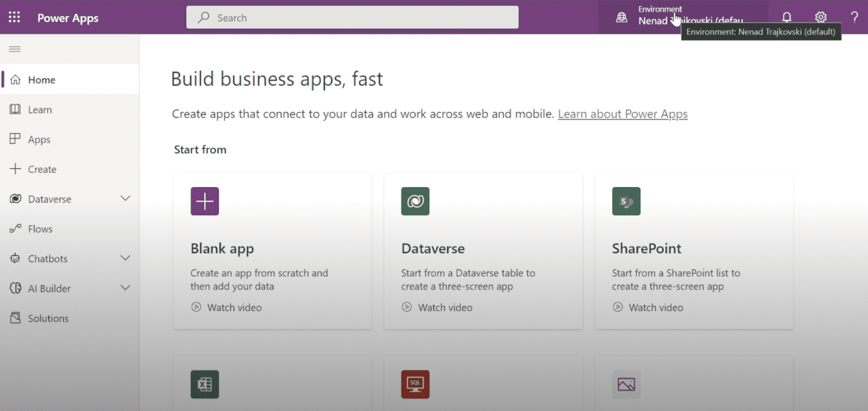Click the Start from label
The width and height of the screenshot is (868, 411).
tap(200, 150)
